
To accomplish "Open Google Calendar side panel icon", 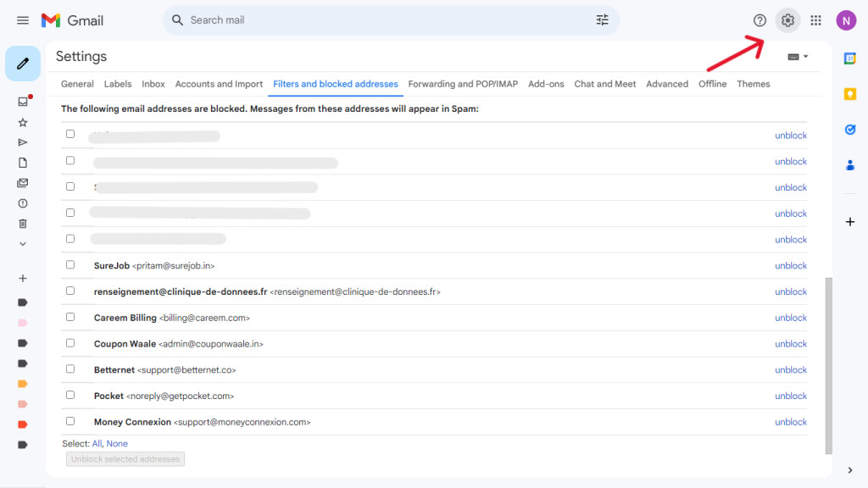I will click(x=849, y=58).
